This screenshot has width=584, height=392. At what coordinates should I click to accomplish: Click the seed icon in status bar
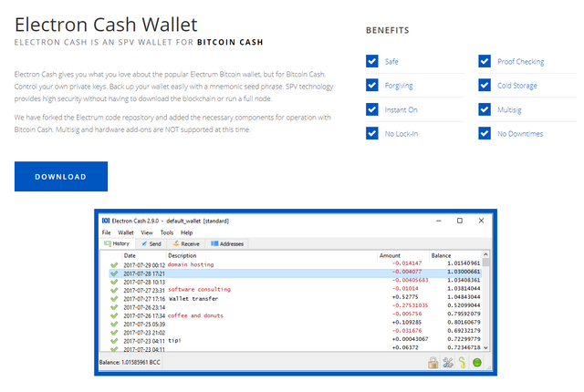pyautogui.click(x=463, y=362)
